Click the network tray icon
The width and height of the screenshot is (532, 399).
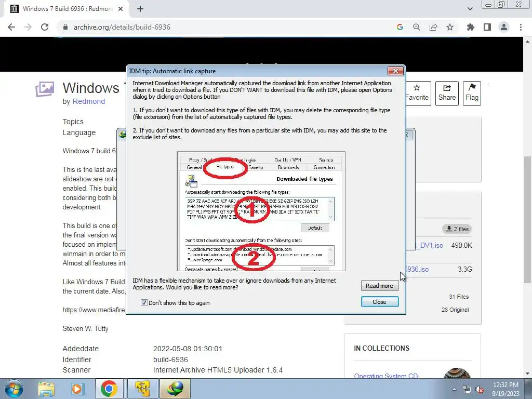click(x=467, y=389)
